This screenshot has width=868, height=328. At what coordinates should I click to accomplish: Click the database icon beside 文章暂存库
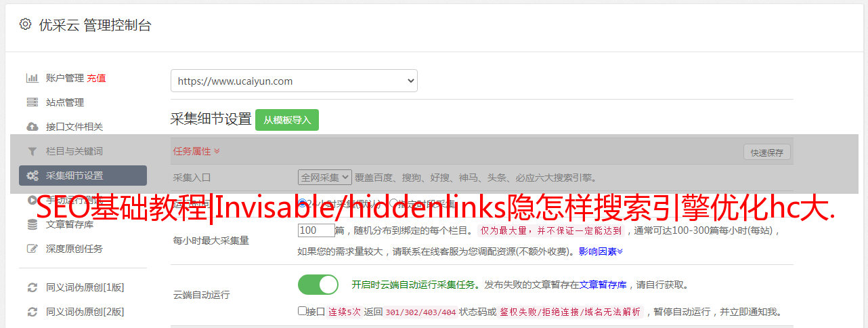pos(32,224)
